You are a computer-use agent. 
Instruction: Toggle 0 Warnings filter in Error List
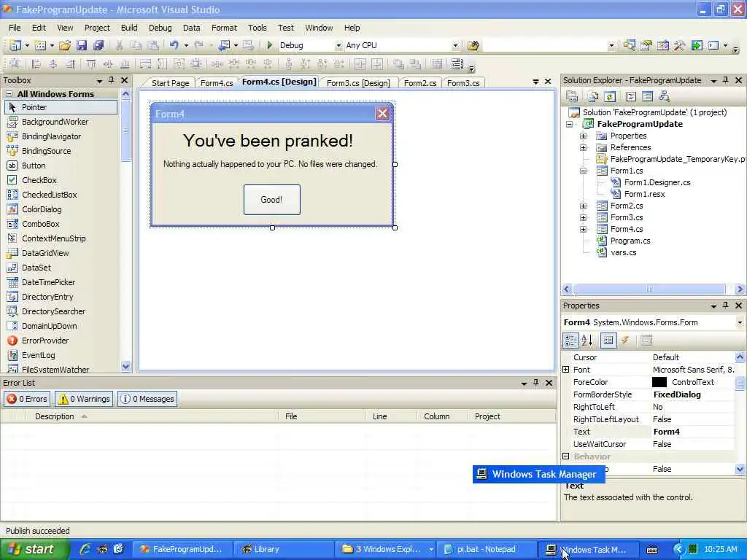(x=84, y=399)
